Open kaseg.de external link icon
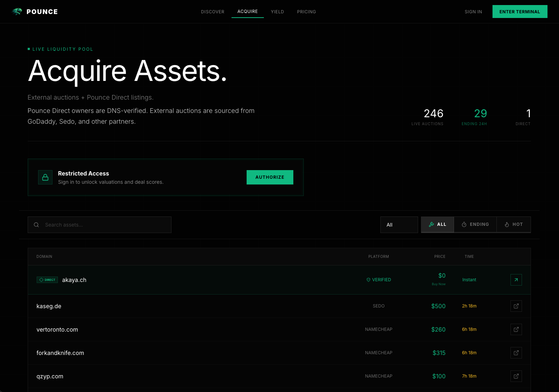559x392 pixels. coord(516,306)
